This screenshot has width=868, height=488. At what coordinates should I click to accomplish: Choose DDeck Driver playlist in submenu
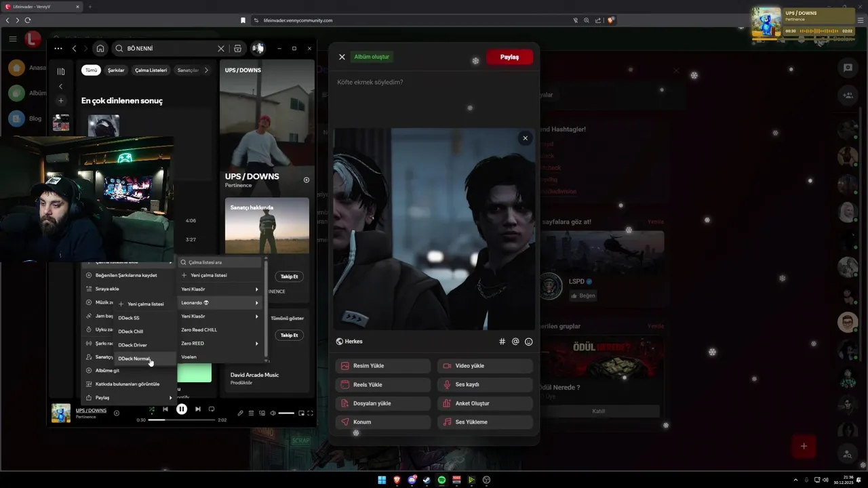(144, 345)
